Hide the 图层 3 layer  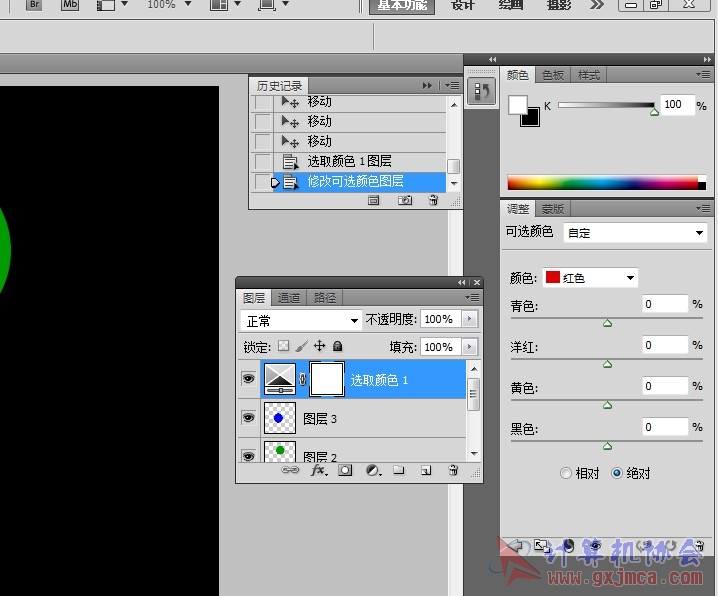click(x=249, y=417)
